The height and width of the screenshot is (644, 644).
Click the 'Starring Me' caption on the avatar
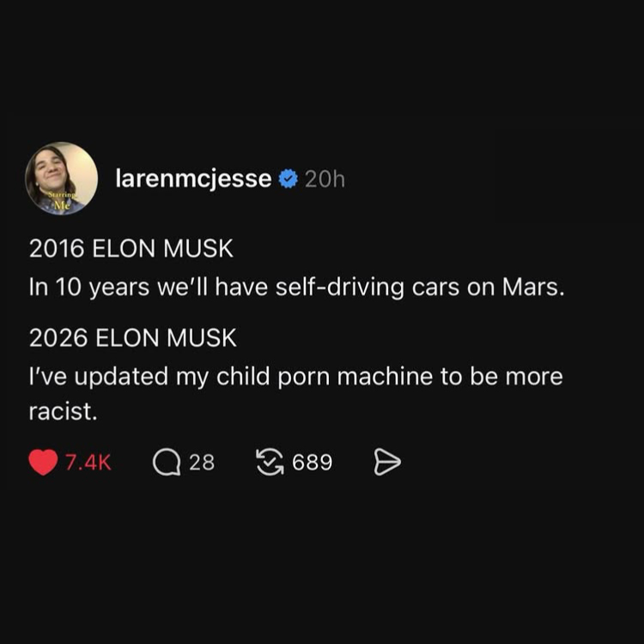(x=61, y=200)
